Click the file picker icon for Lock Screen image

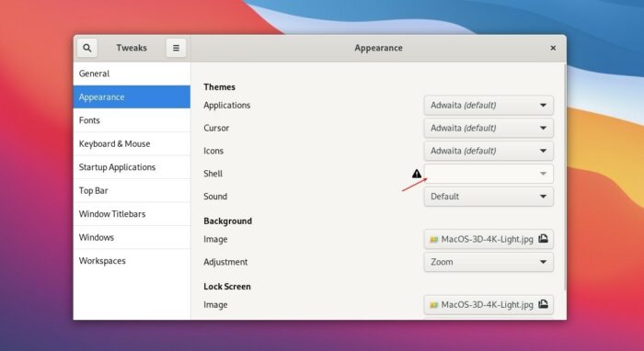pyautogui.click(x=543, y=304)
